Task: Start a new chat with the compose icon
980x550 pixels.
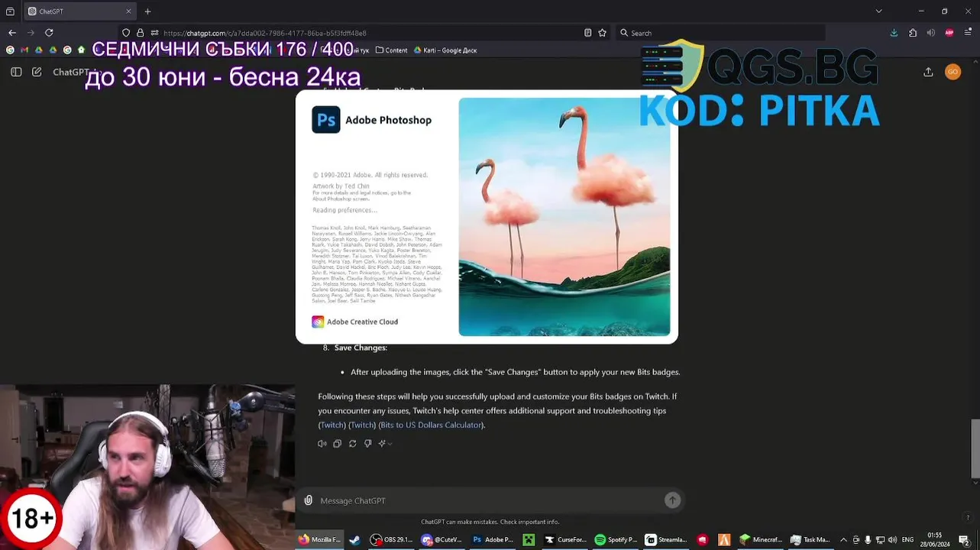Action: pyautogui.click(x=37, y=72)
